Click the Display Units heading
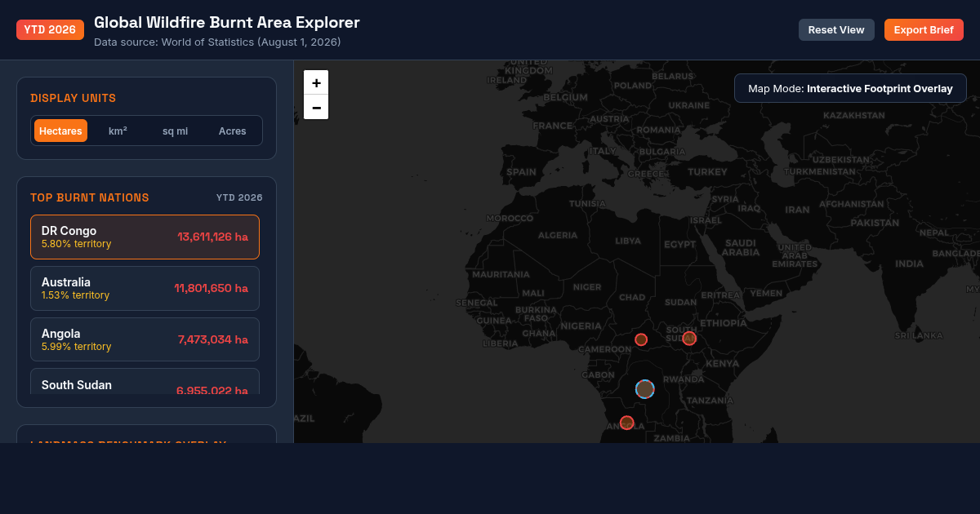 coord(73,98)
